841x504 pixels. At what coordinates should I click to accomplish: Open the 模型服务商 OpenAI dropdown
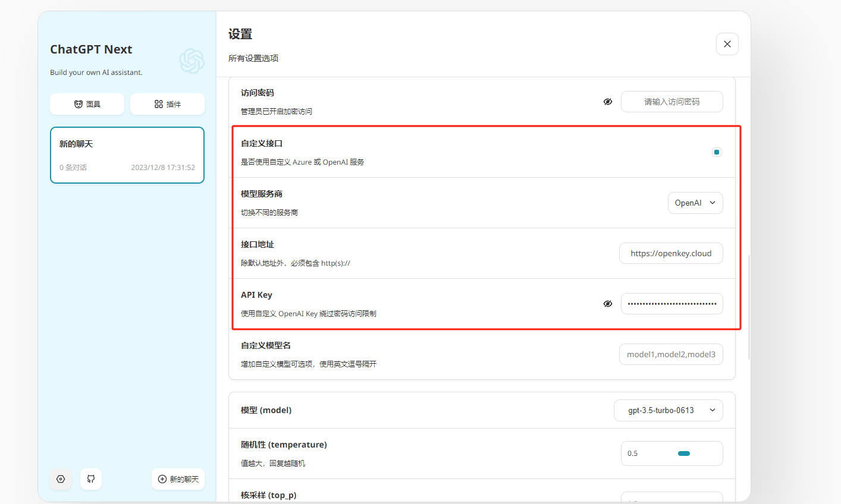(695, 203)
